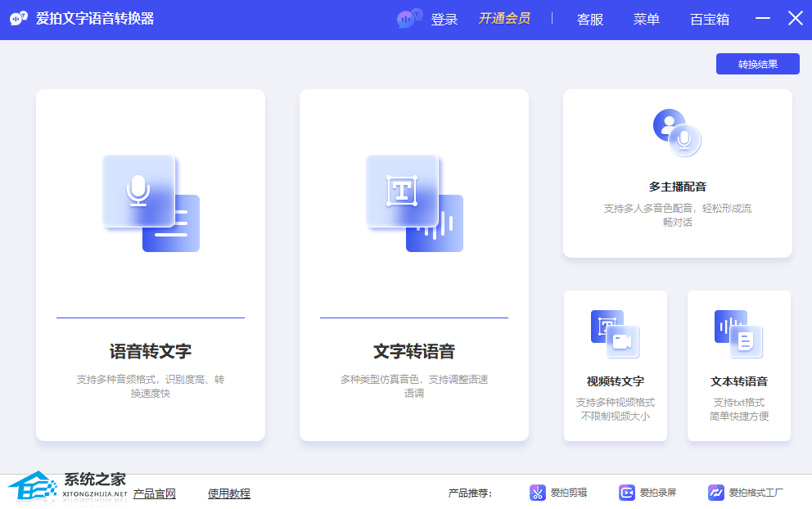812x509 pixels.
Task: Open the 爱拍剪辑 product link
Action: coord(569,493)
